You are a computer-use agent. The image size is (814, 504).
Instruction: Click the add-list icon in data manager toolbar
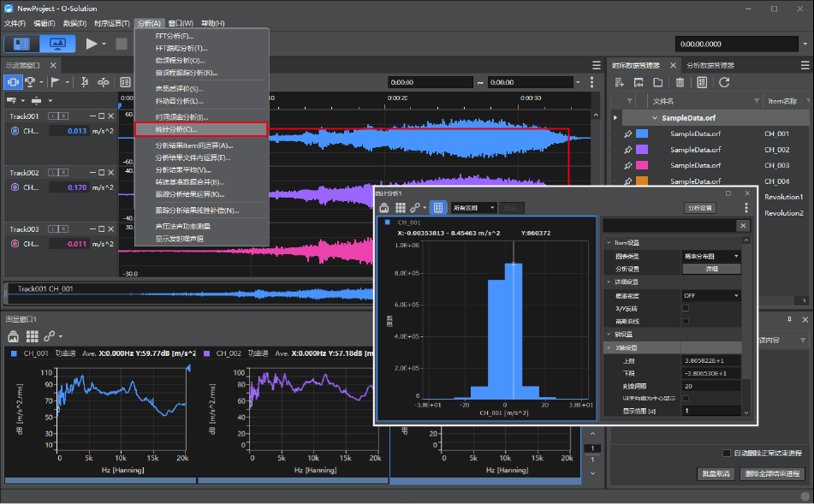pos(620,82)
